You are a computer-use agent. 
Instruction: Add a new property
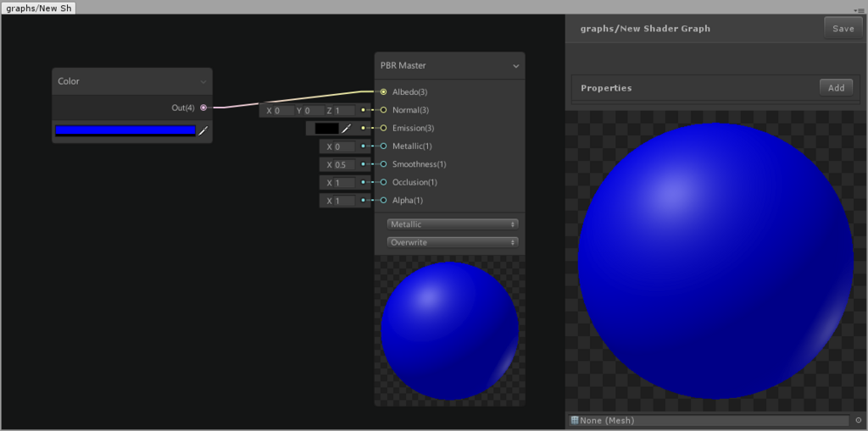coord(836,87)
